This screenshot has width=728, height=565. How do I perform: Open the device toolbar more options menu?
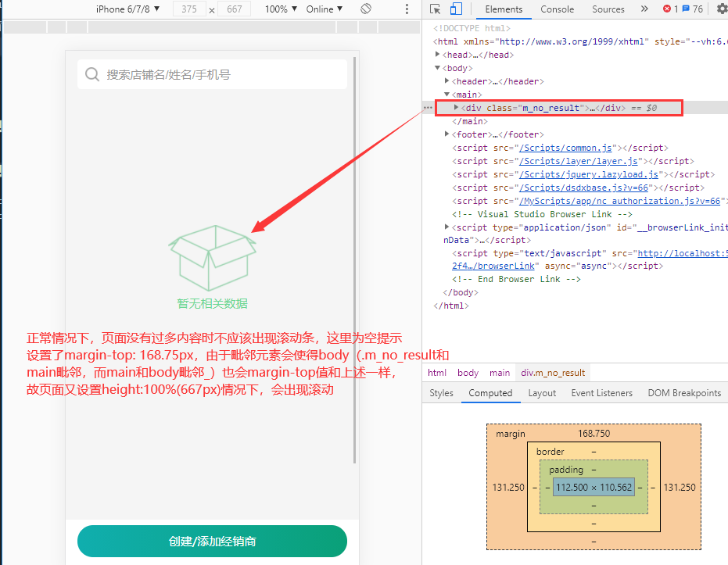click(407, 9)
